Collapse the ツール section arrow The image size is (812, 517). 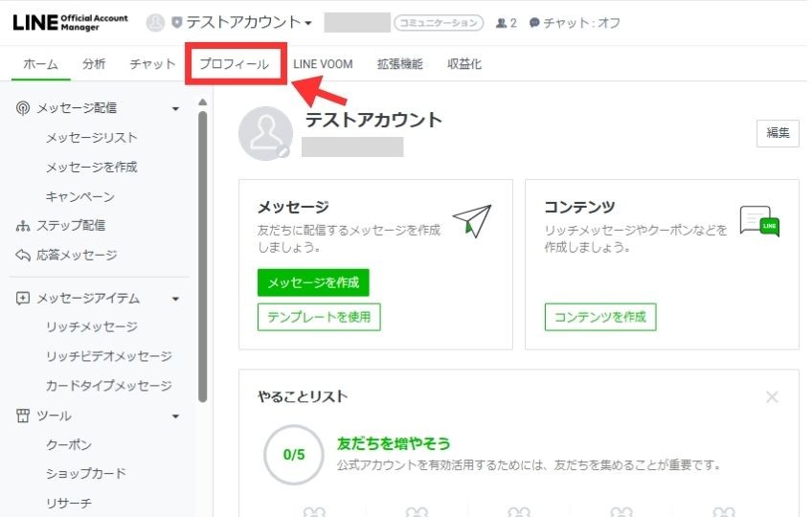tap(175, 416)
